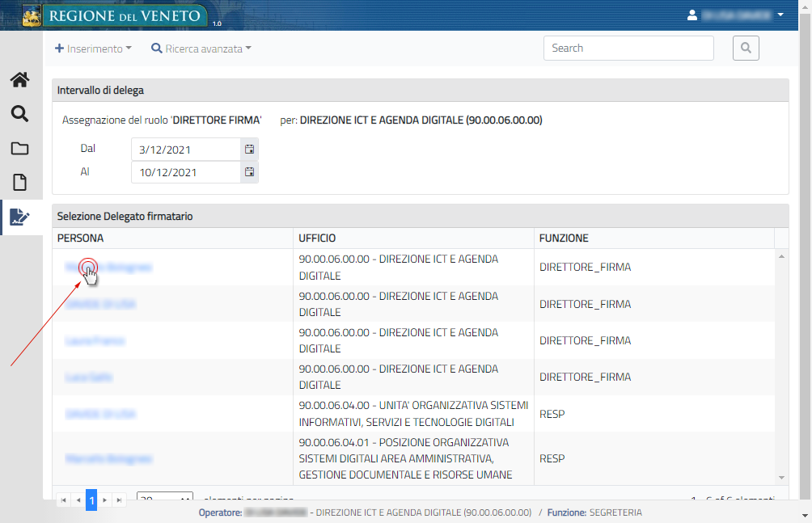Open the search sidebar icon

click(19, 114)
